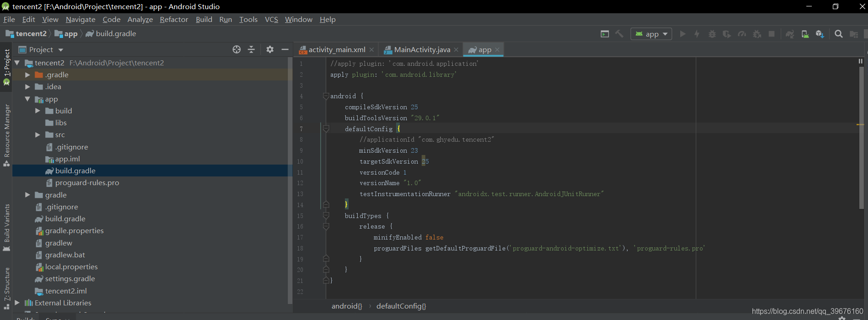This screenshot has width=868, height=320.
Task: Expand the build folder under app
Action: (38, 111)
